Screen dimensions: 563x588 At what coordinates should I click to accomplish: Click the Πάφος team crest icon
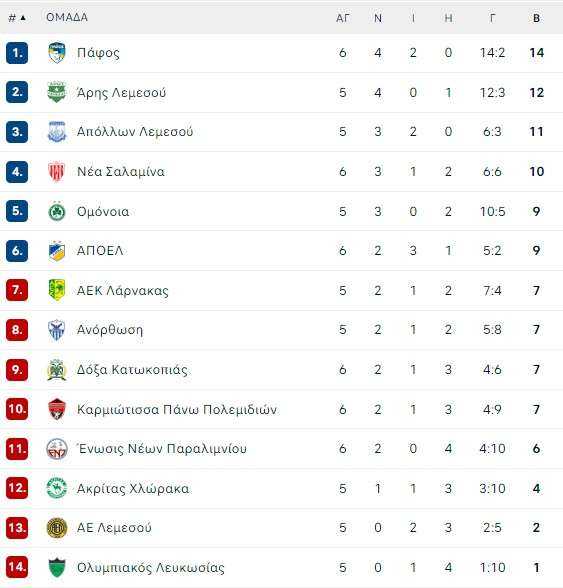tap(57, 53)
